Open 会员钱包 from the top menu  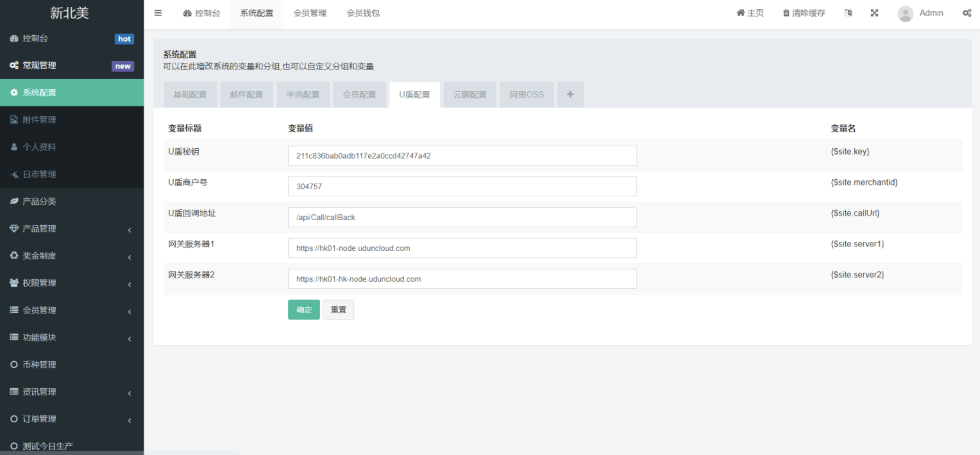(363, 13)
